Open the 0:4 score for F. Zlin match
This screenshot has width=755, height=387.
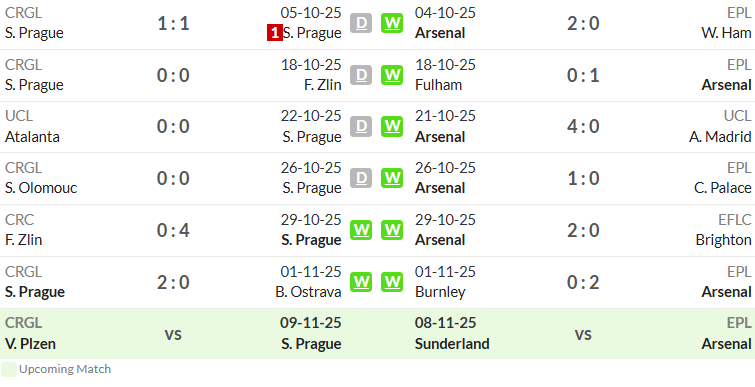point(173,230)
